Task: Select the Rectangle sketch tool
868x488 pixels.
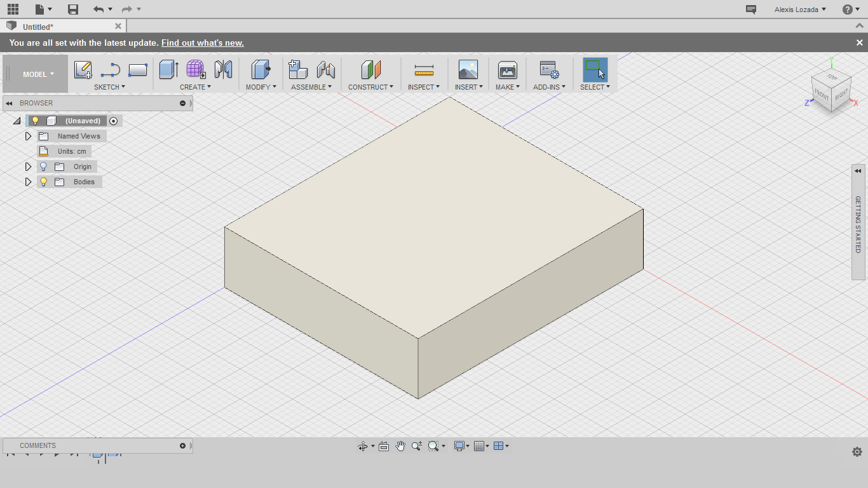Action: tap(138, 69)
